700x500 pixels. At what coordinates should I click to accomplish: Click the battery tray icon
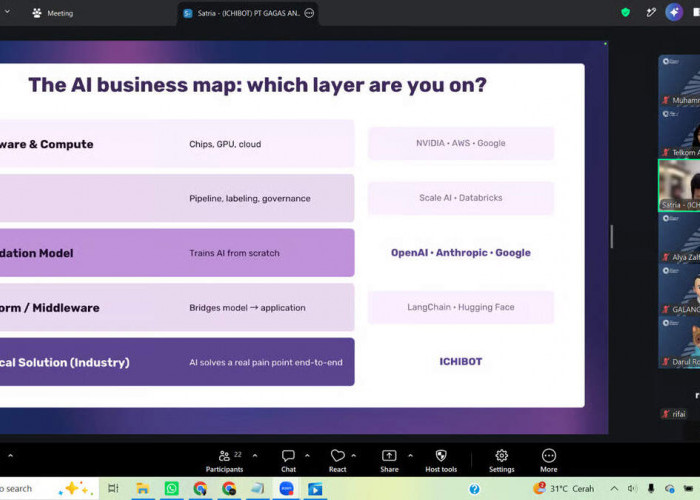pos(688,489)
